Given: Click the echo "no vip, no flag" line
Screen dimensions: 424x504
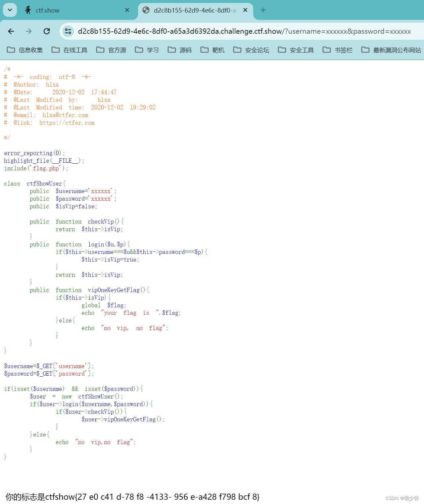Looking at the screenshot, I should coord(125,328).
